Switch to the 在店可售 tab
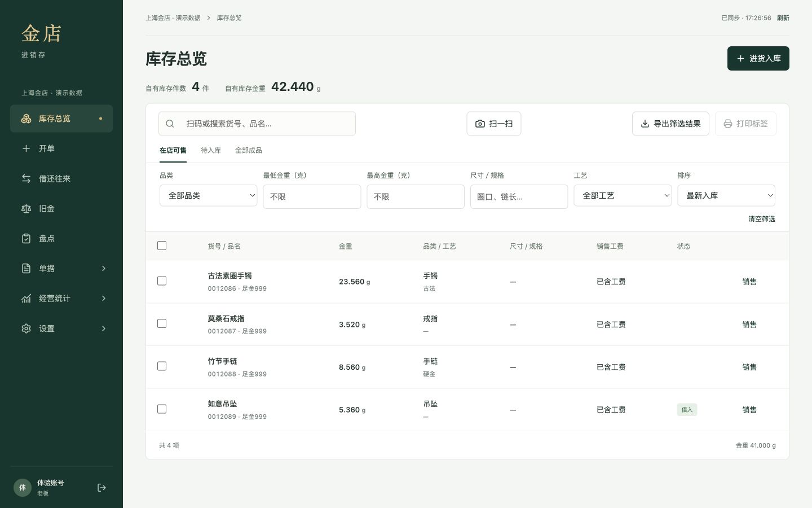The height and width of the screenshot is (508, 812). pos(173,151)
